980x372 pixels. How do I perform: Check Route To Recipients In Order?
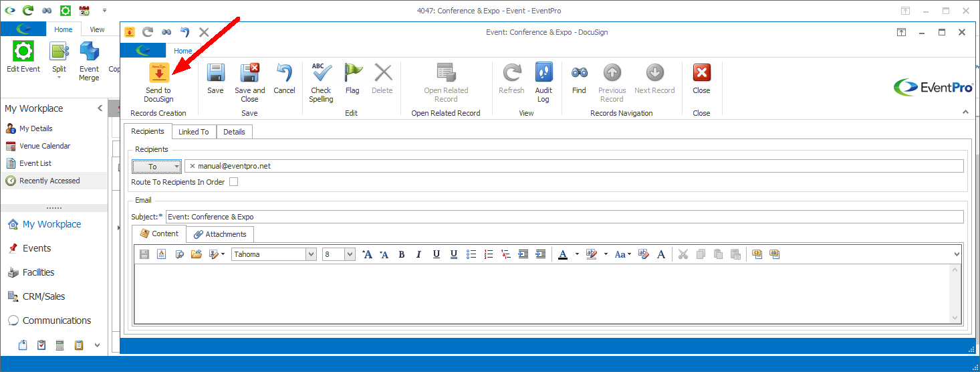233,182
